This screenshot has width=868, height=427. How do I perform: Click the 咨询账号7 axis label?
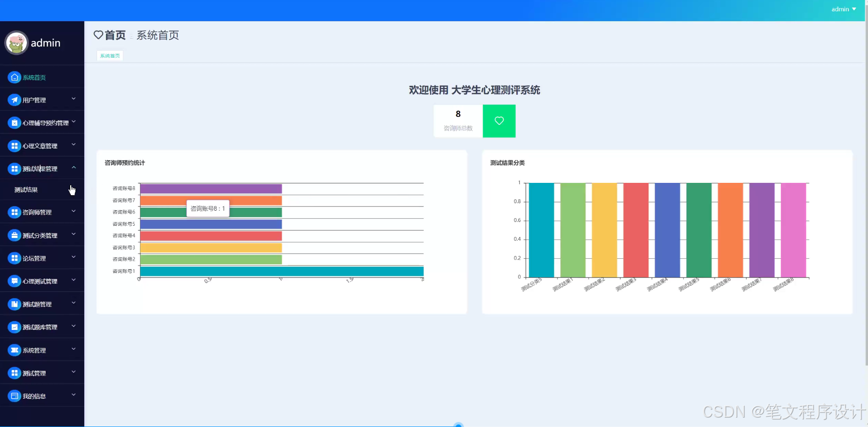tap(123, 200)
